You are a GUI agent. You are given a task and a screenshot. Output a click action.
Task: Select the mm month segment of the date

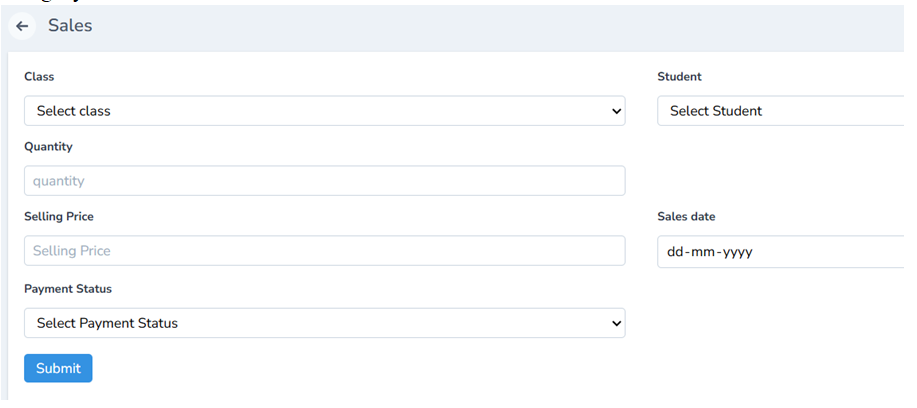[x=703, y=252]
